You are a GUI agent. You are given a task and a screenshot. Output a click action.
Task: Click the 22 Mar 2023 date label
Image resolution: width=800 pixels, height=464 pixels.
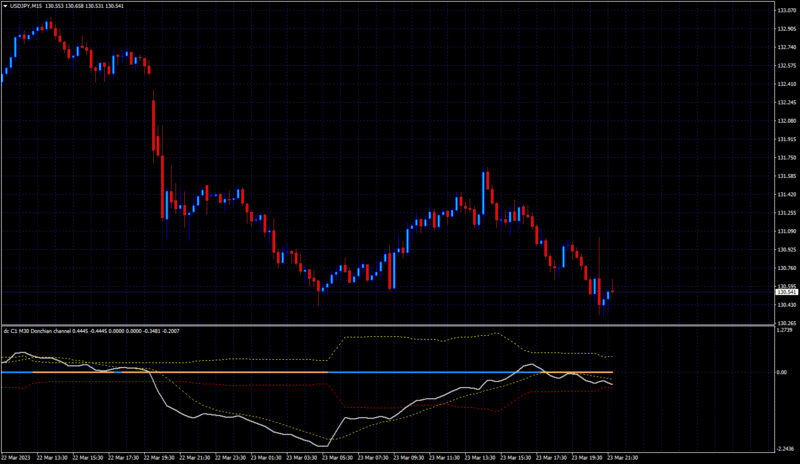point(16,458)
